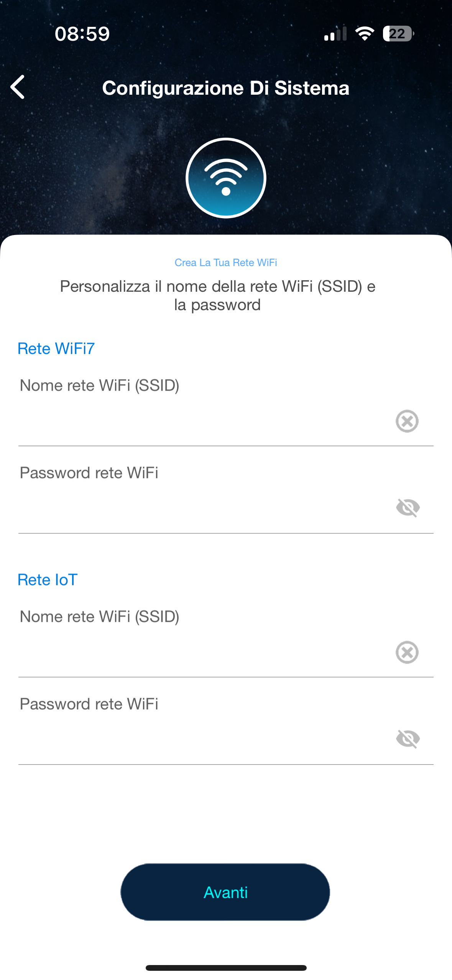452x980 pixels.
Task: Tap the back arrow icon
Action: tap(18, 87)
